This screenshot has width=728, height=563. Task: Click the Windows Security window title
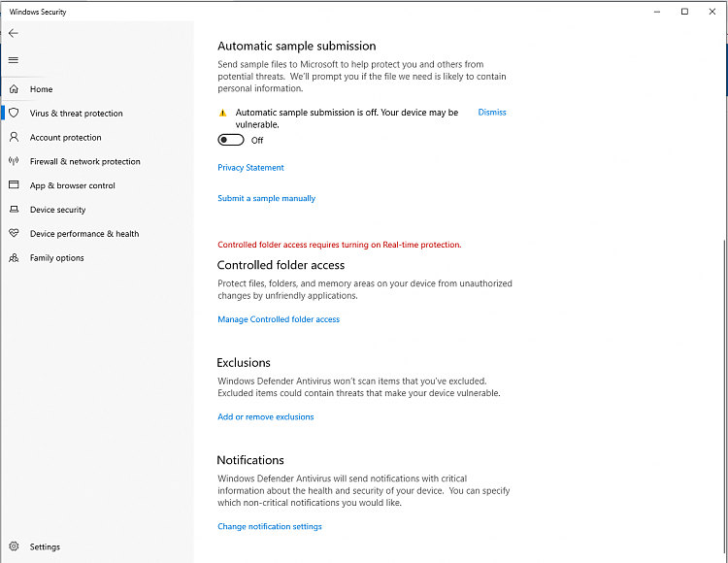click(38, 12)
